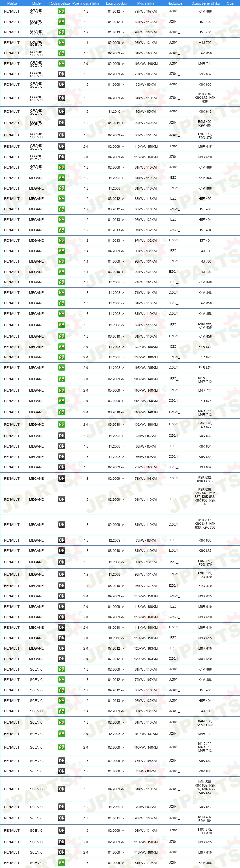Select 'EZ0/1_' body cell in K9K 837 row

tap(174, 551)
